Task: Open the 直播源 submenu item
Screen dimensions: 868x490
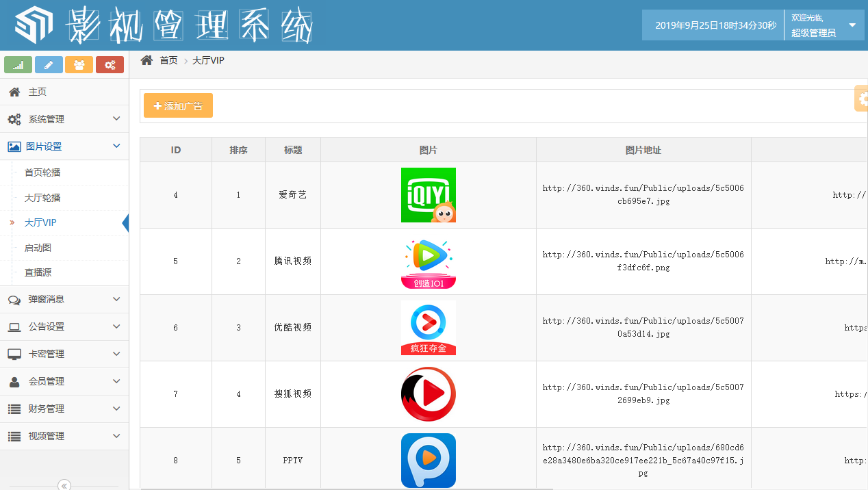Action: [x=38, y=272]
